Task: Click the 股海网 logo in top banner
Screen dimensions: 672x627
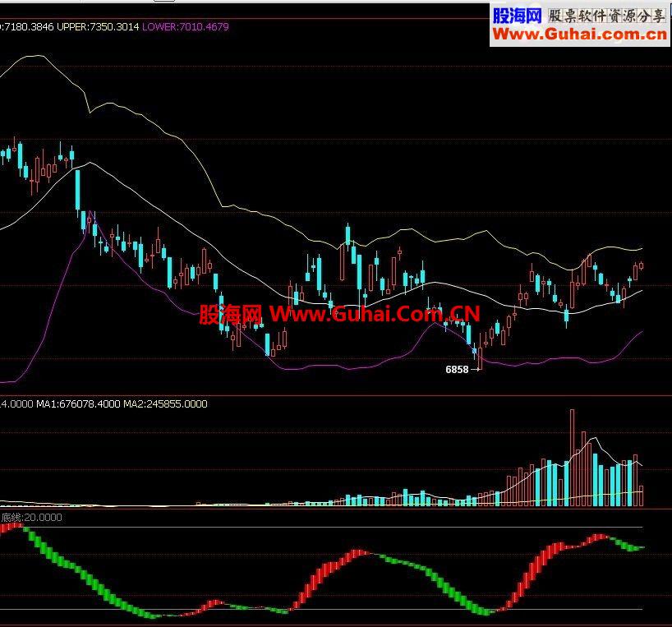Action: point(518,16)
